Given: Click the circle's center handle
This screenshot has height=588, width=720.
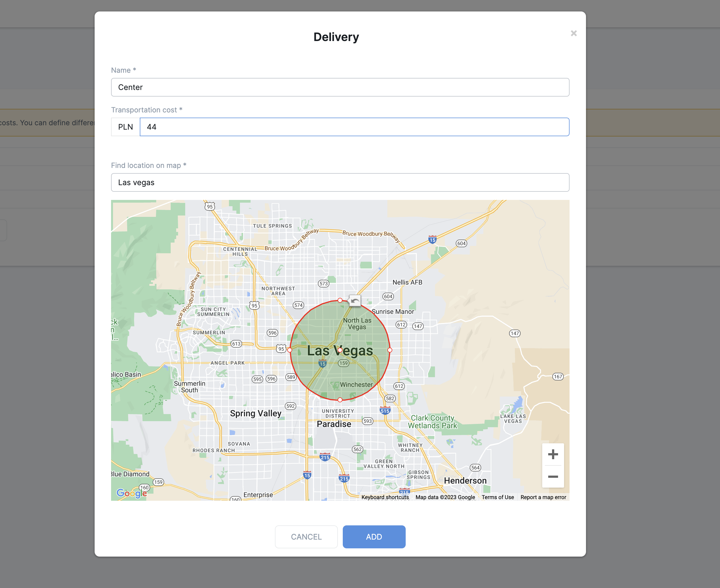Looking at the screenshot, I should (340, 350).
